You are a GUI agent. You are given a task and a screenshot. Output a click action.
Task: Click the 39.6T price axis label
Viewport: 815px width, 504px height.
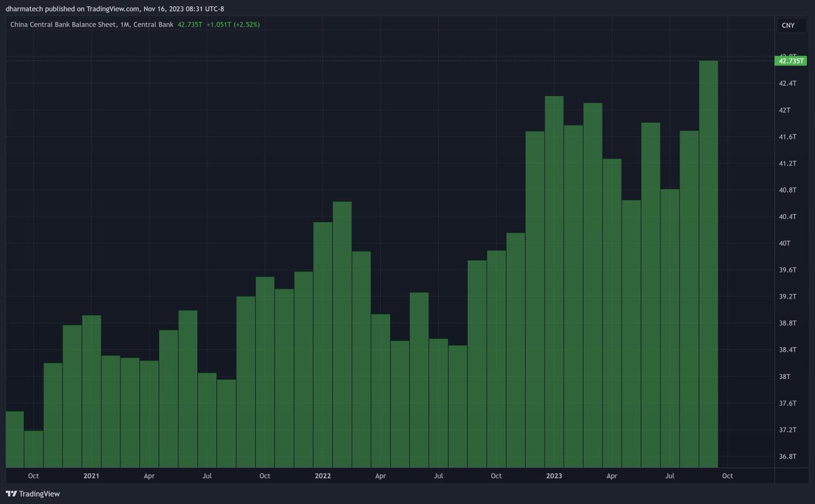pyautogui.click(x=787, y=270)
